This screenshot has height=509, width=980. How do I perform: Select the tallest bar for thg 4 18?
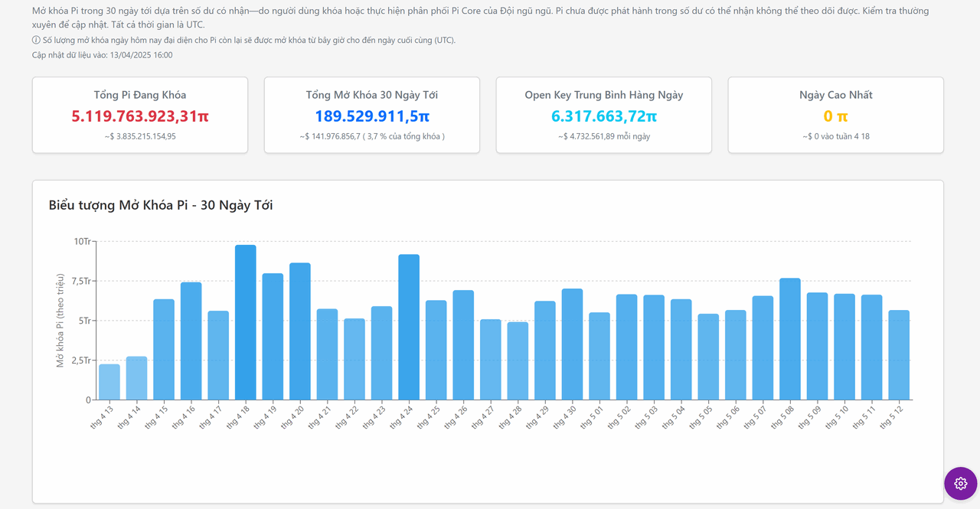(245, 322)
